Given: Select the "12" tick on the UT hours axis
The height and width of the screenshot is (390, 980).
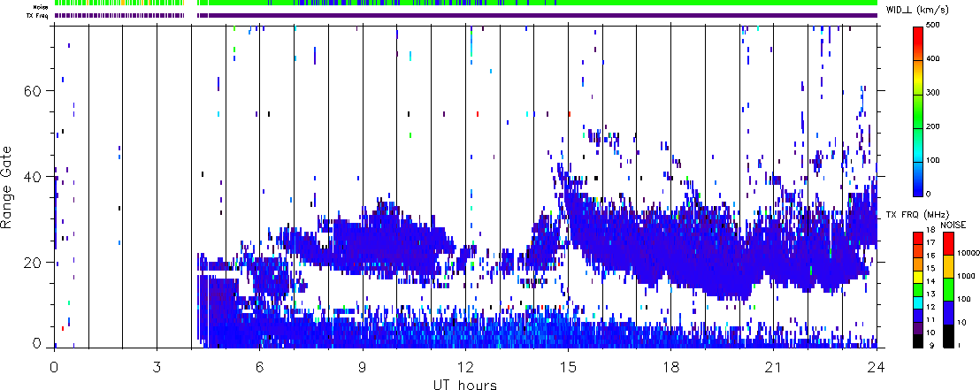Looking at the screenshot, I should tap(465, 367).
